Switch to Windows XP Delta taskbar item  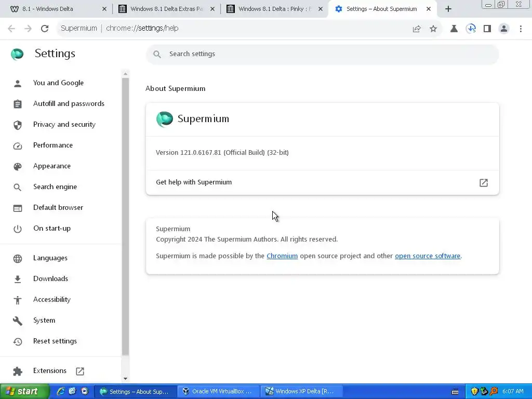pyautogui.click(x=302, y=392)
